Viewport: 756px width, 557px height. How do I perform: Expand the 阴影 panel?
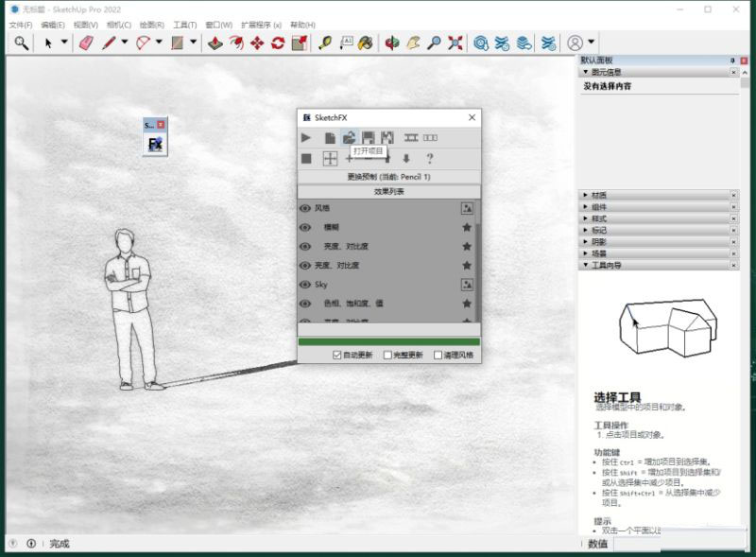[x=585, y=241]
